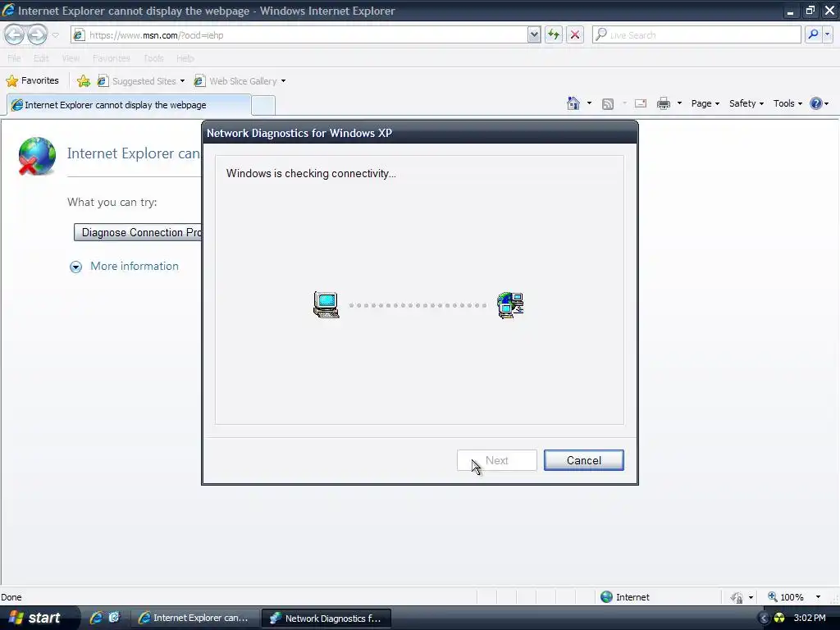Click the local computer icon in dialog
The width and height of the screenshot is (840, 630).
pos(326,305)
